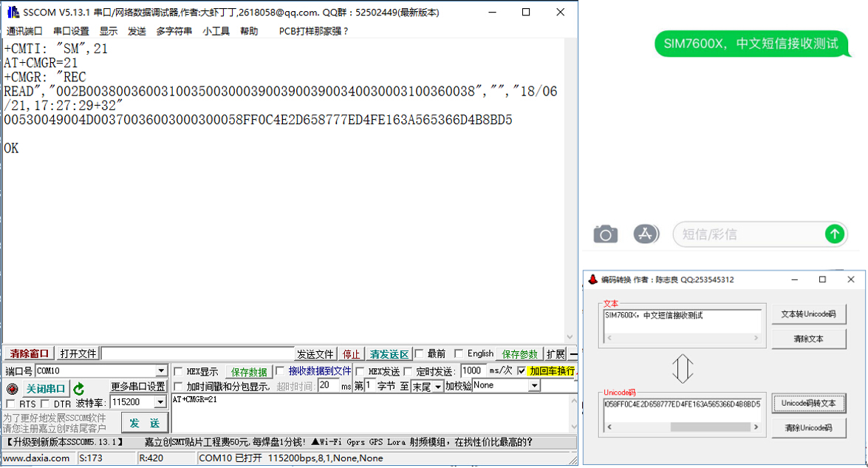The image size is (868, 468).
Task: Click the 保存数据 button
Action: [249, 372]
